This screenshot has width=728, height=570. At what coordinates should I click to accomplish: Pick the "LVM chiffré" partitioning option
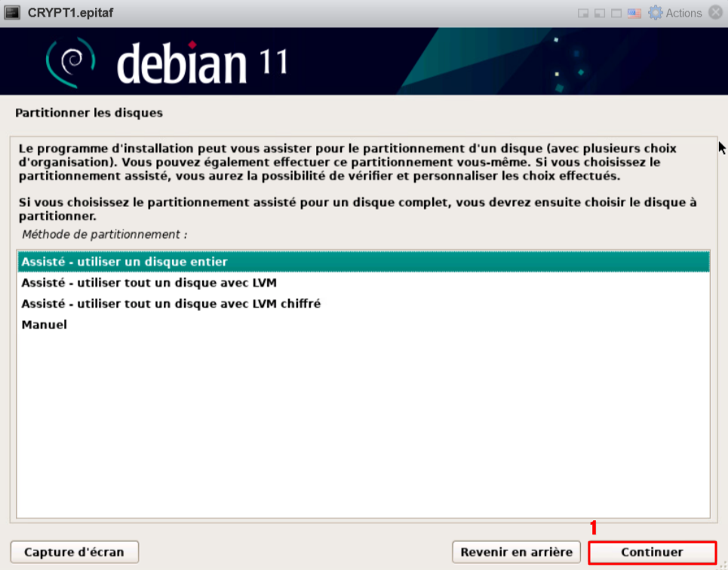171,303
